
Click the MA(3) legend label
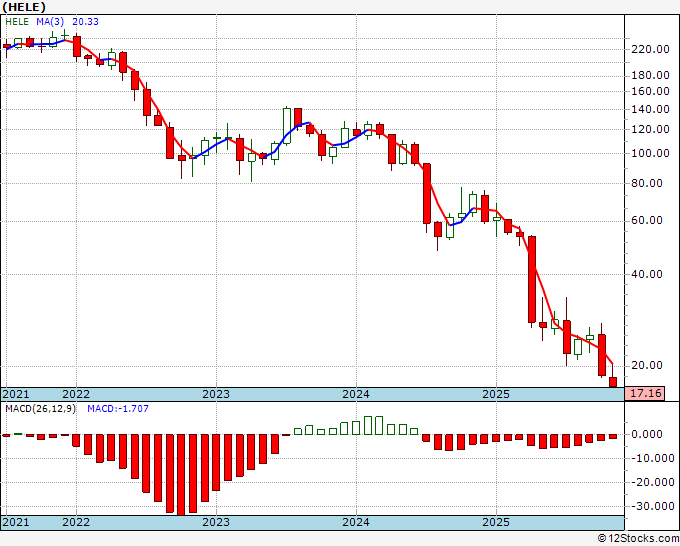50,22
